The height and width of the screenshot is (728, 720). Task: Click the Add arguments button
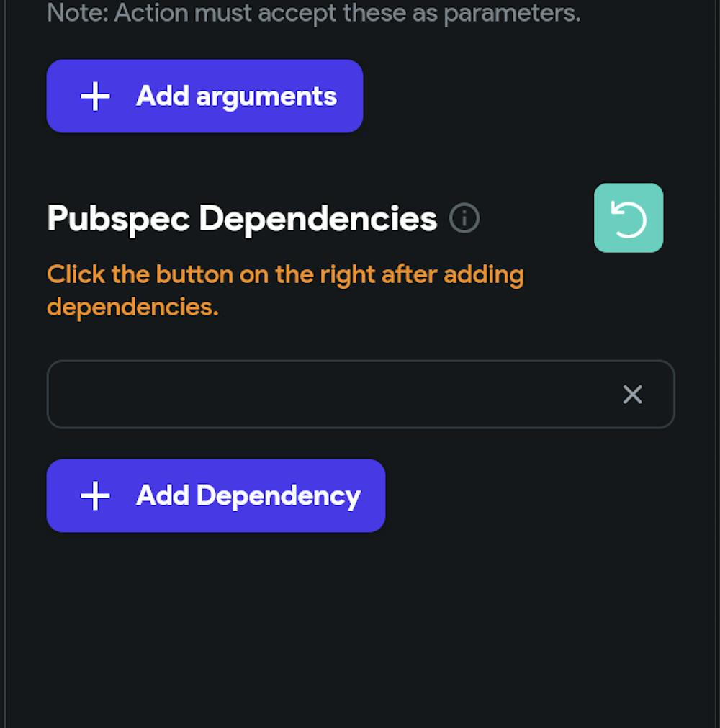click(x=204, y=96)
